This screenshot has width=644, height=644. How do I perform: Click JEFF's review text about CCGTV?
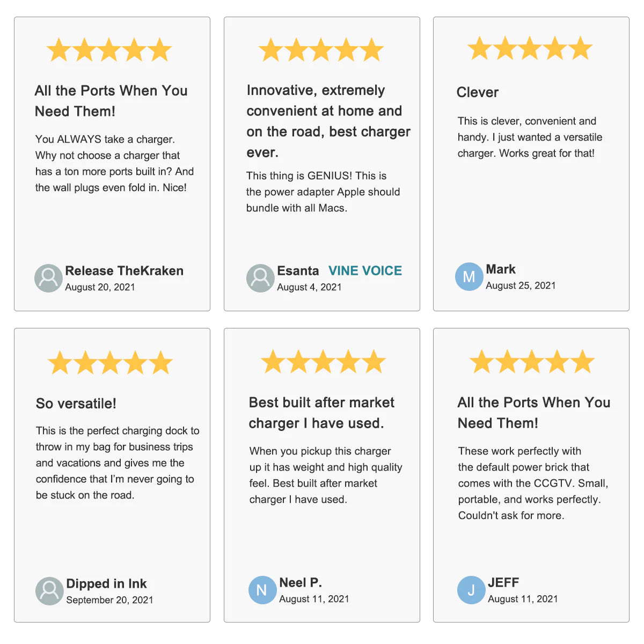pos(532,483)
